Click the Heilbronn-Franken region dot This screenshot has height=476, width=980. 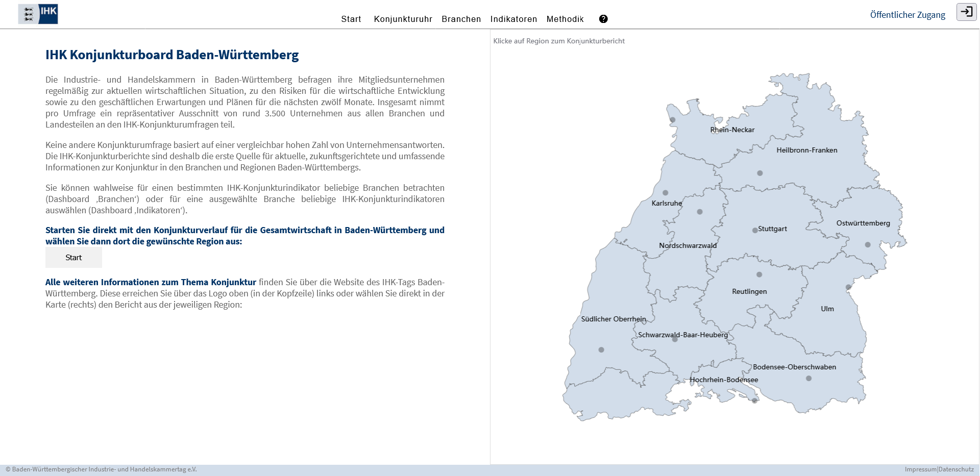pos(760,173)
